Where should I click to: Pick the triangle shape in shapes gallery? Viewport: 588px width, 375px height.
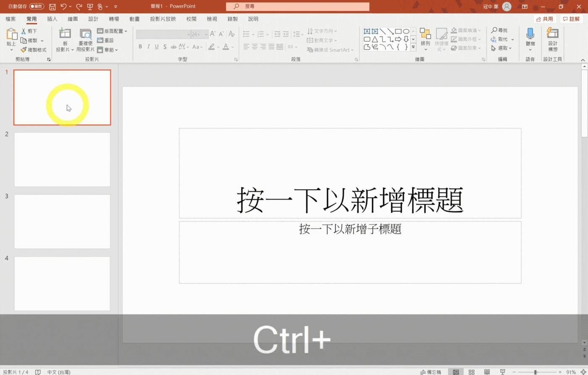(x=375, y=40)
